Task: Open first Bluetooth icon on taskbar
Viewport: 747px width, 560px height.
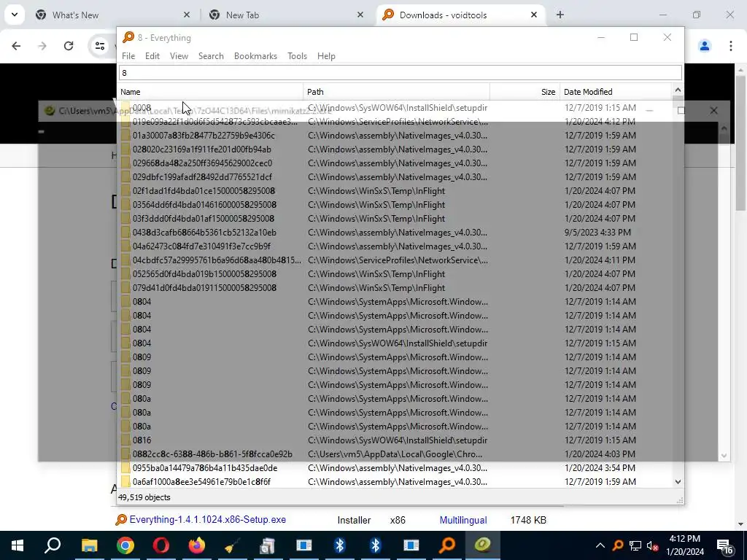Action: 340,545
